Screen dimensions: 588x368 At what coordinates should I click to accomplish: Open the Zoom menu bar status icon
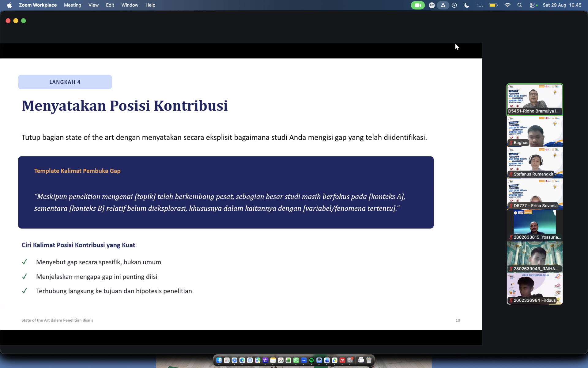click(432, 5)
